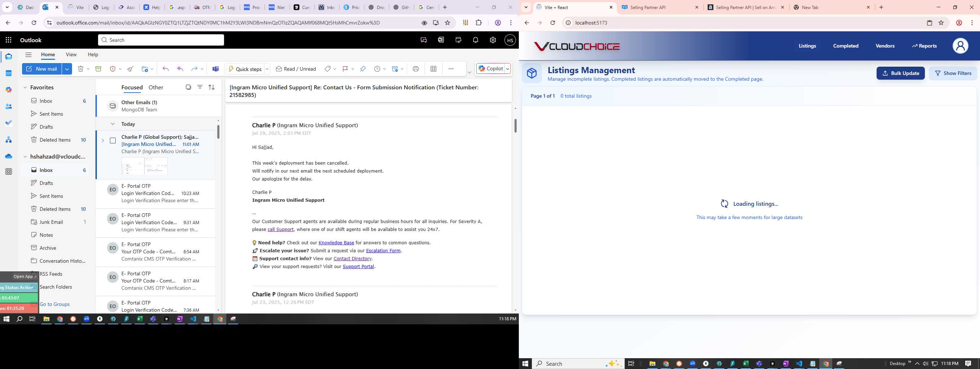Click the Pin icon in Outlook ribbon
Screen dimensions: 980x369
(x=362, y=69)
